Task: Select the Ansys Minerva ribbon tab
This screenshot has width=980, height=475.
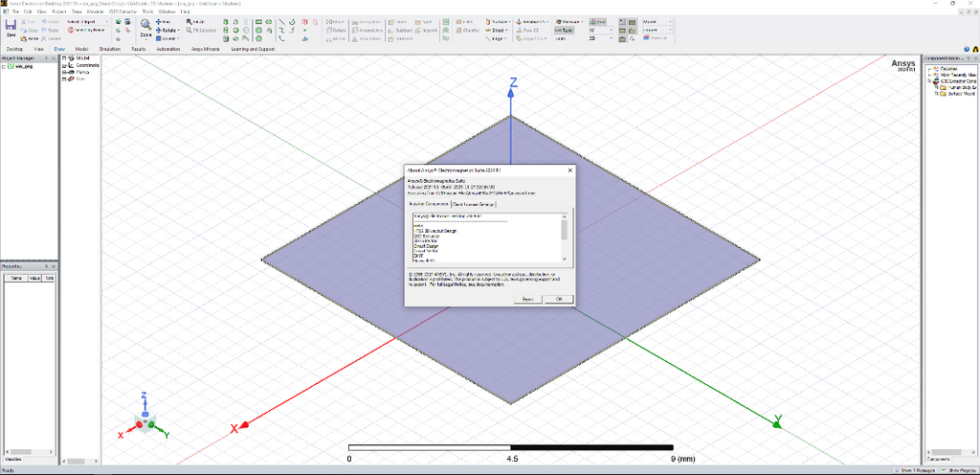Action: [x=205, y=49]
